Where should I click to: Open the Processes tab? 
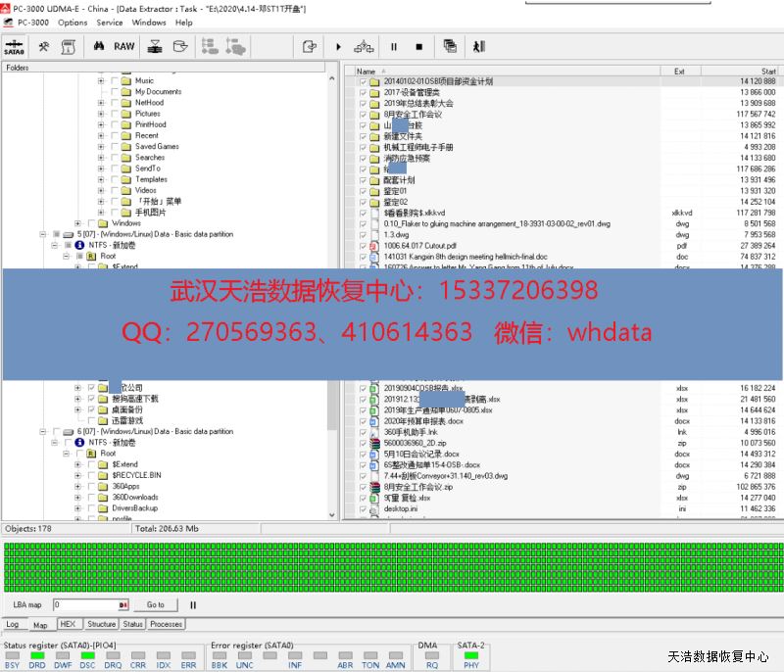(166, 624)
